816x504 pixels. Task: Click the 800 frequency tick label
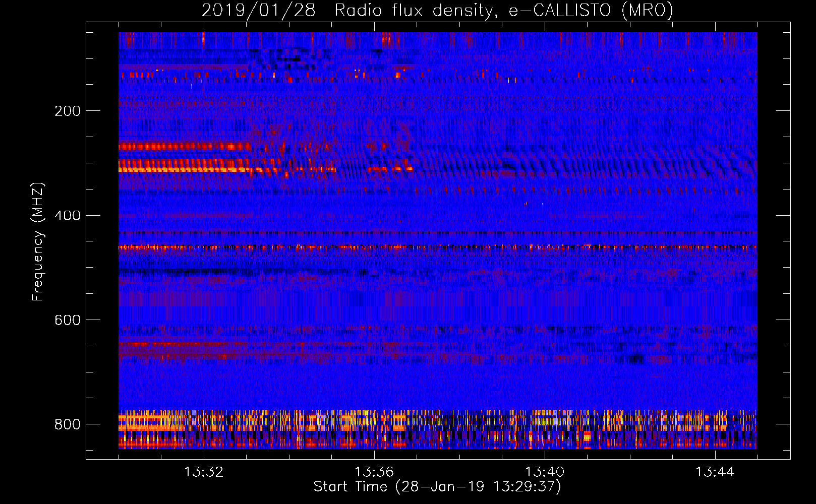(67, 424)
